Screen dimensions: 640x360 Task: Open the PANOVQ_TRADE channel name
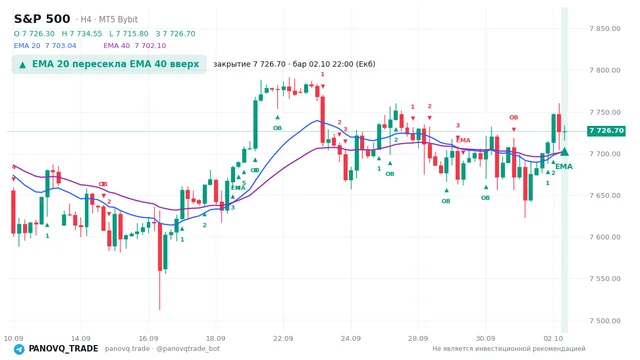[63, 349]
